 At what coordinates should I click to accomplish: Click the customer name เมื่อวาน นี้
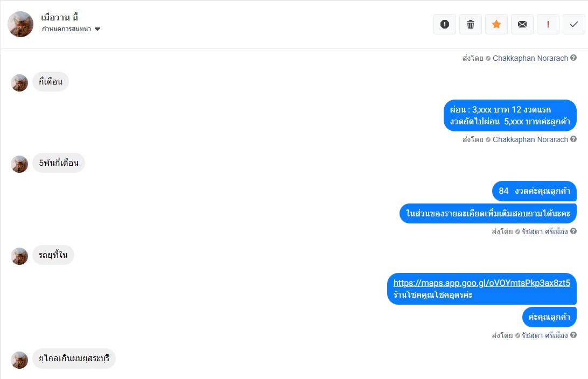tap(60, 17)
